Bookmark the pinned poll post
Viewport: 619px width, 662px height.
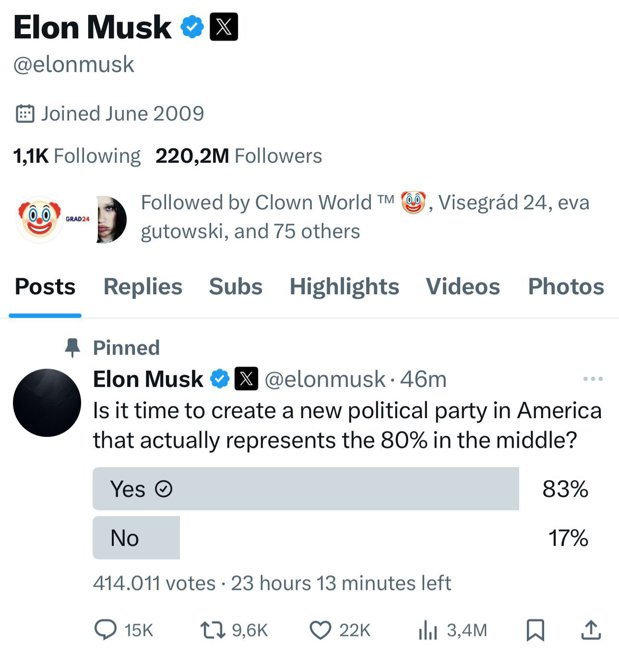point(535,630)
